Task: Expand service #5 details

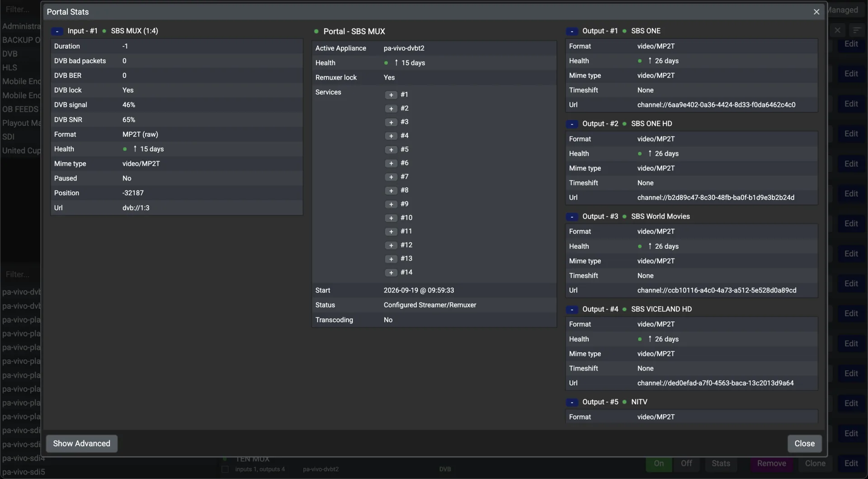Action: 391,150
